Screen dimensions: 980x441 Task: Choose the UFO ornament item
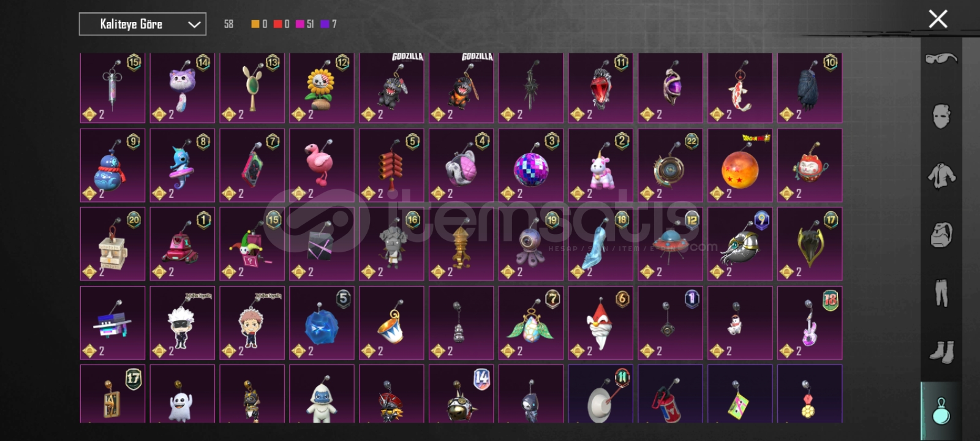670,244
